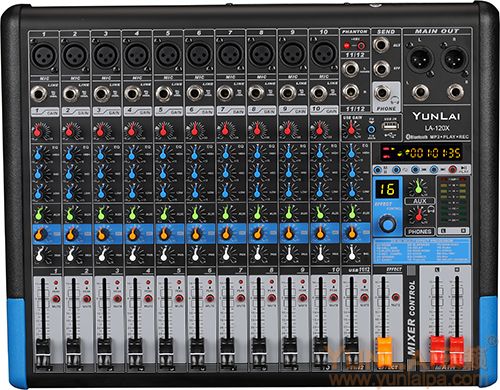Click the channel 1 red gain knob
500x390 pixels.
coord(38,131)
